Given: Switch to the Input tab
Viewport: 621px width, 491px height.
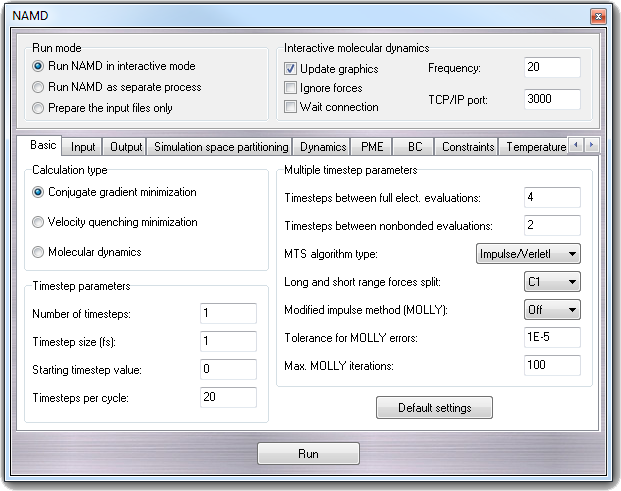Looking at the screenshot, I should 83,147.
